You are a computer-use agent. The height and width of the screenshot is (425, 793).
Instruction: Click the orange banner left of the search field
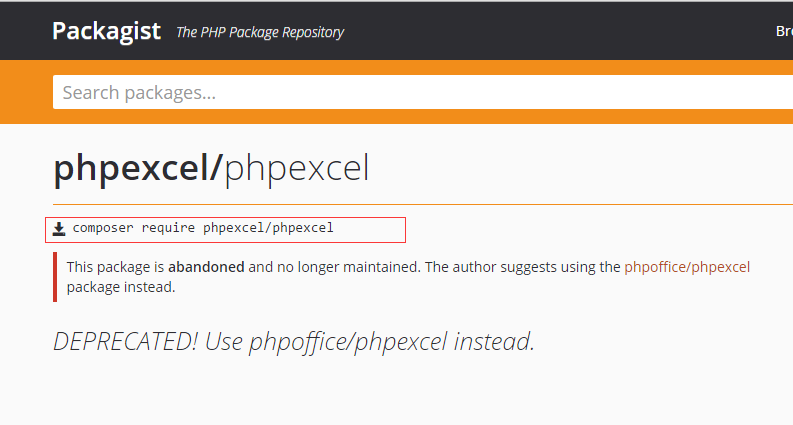[26, 92]
